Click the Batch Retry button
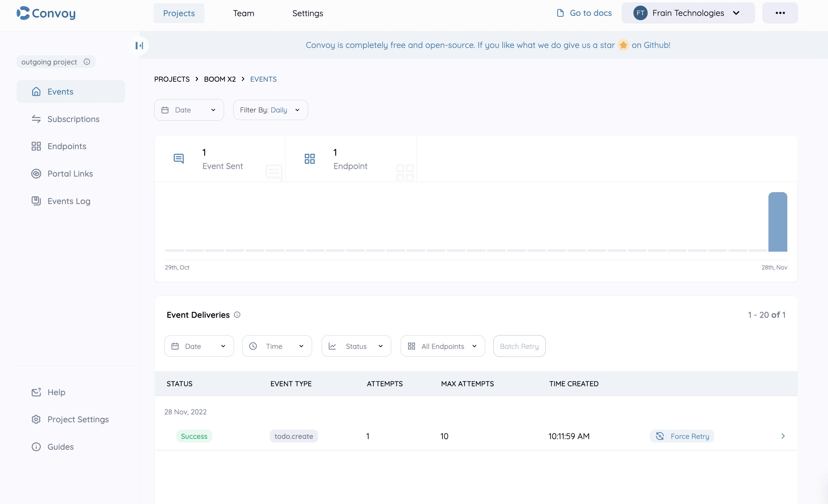This screenshot has height=504, width=828. click(x=519, y=346)
